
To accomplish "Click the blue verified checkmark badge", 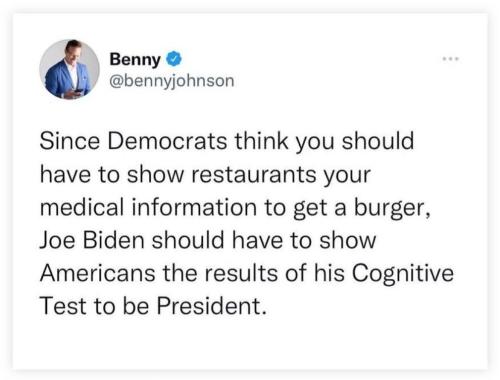I will 174,59.
